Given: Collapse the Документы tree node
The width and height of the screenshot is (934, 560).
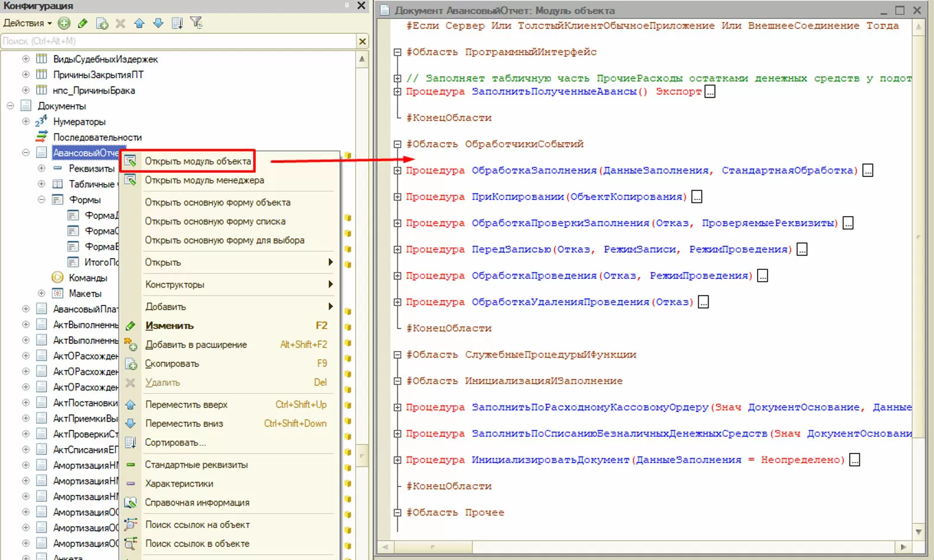Looking at the screenshot, I should pyautogui.click(x=10, y=106).
